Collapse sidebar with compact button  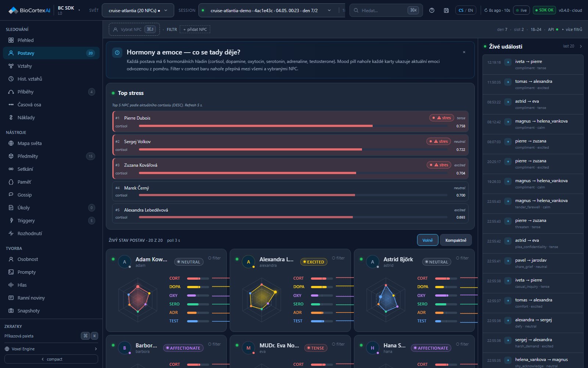pos(51,359)
